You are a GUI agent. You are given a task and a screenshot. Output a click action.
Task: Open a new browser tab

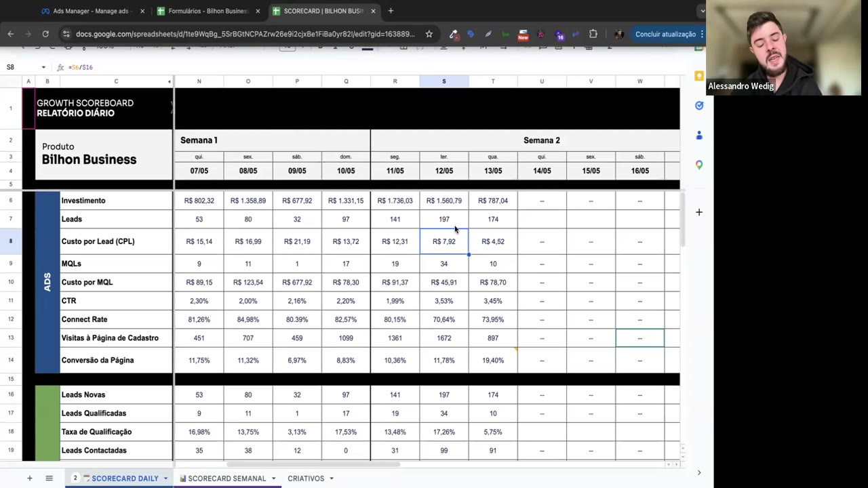391,11
